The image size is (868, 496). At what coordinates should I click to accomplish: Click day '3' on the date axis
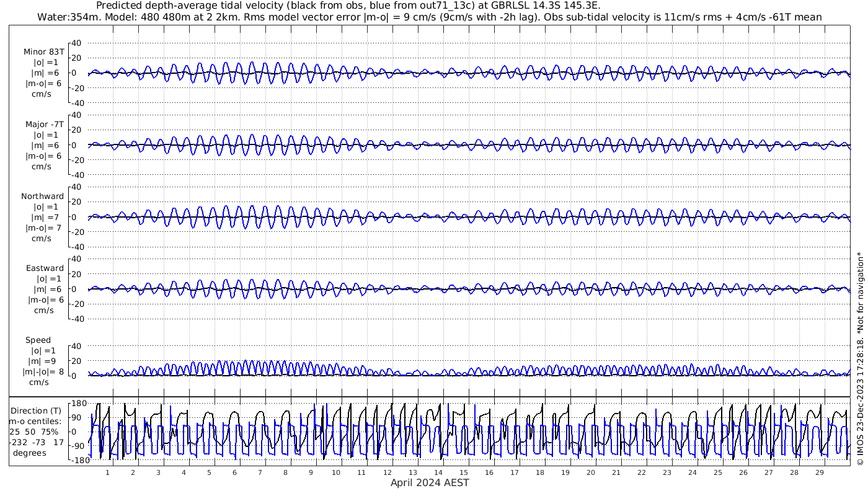158,472
